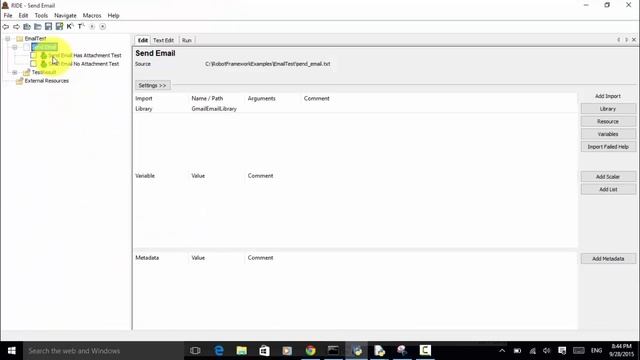The height and width of the screenshot is (360, 640).
Task: Click the taskbar clock showing 8:44 PM
Action: (x=621, y=351)
